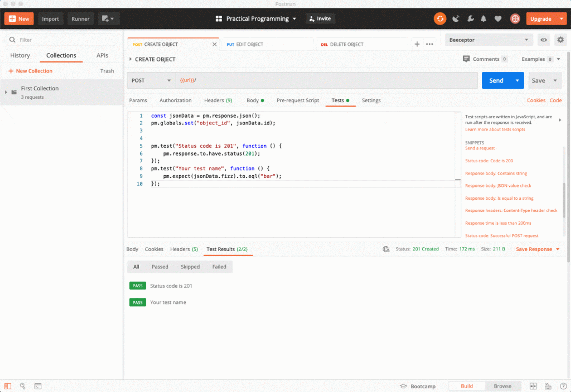Open the Runner

(80, 19)
